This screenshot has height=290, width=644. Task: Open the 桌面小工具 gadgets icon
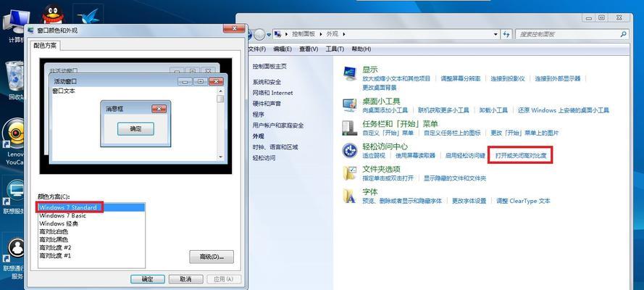(350, 104)
